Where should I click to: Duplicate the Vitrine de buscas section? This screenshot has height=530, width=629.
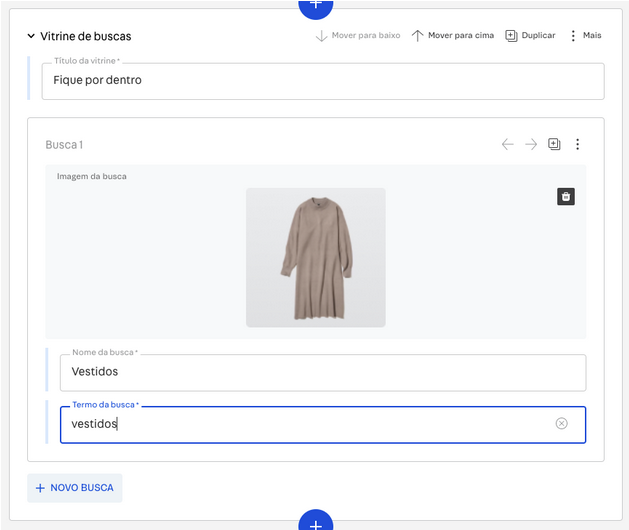click(530, 35)
